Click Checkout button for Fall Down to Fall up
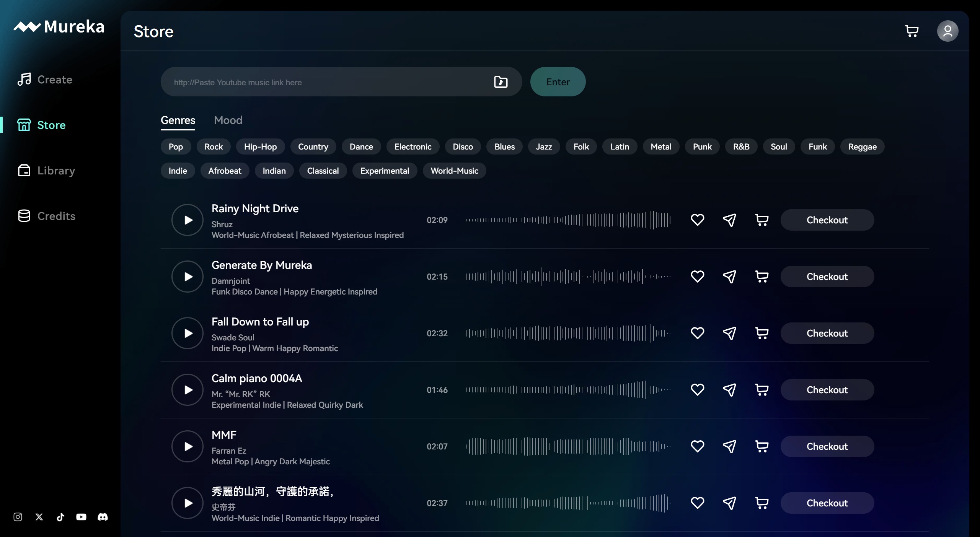980x537 pixels. click(827, 333)
